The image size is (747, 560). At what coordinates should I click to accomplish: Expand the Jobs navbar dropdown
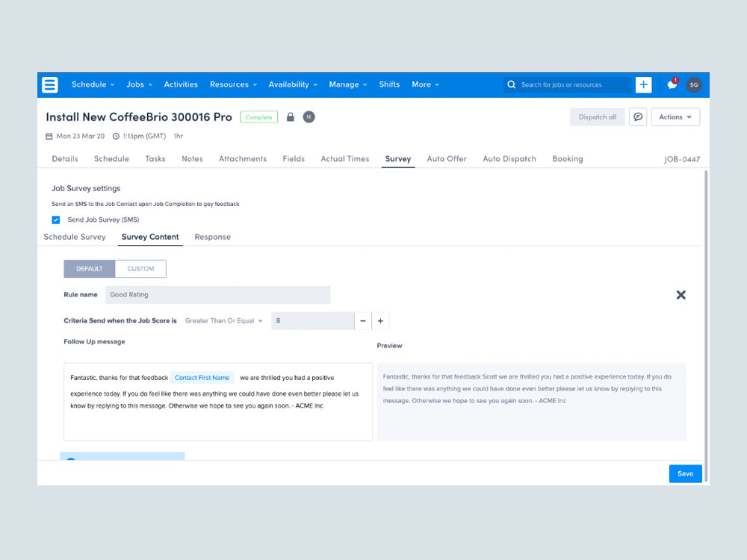tap(139, 84)
